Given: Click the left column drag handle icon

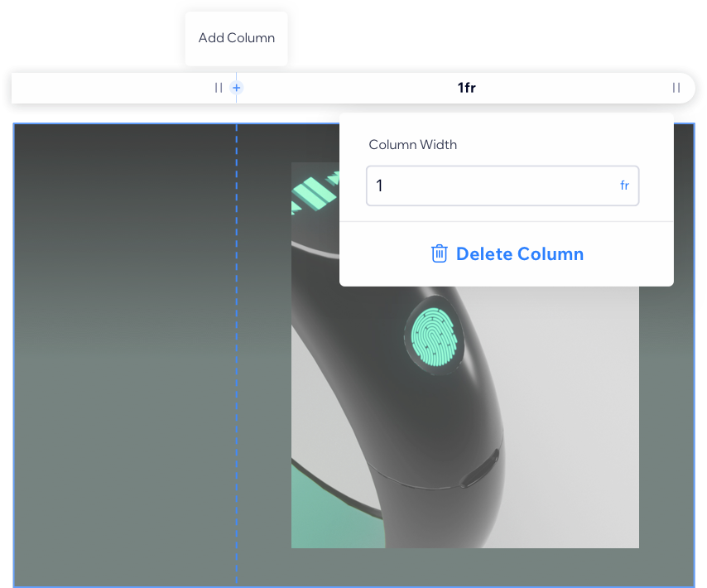Looking at the screenshot, I should click(219, 88).
